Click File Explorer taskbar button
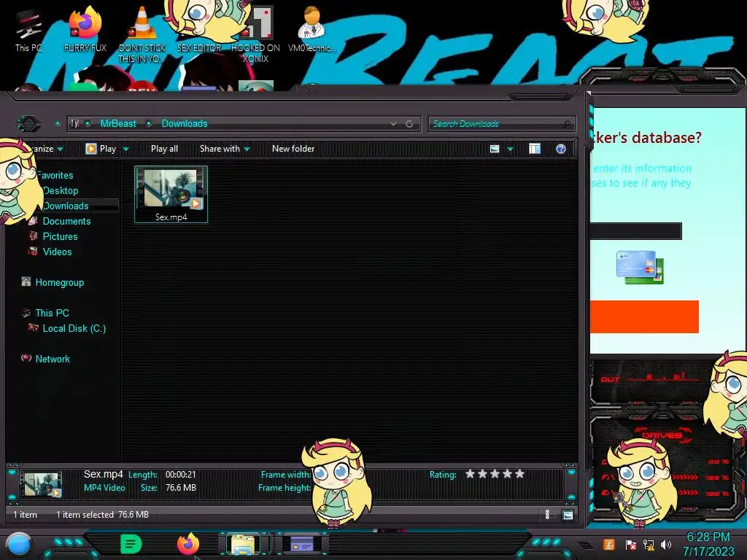 tap(243, 544)
